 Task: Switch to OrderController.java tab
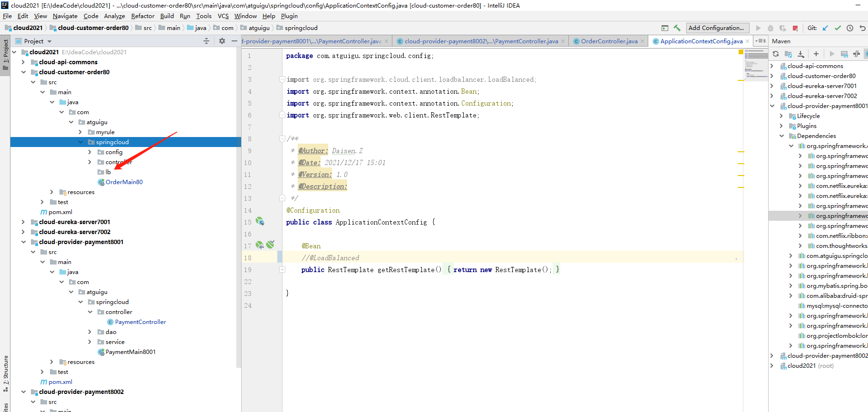(x=609, y=41)
